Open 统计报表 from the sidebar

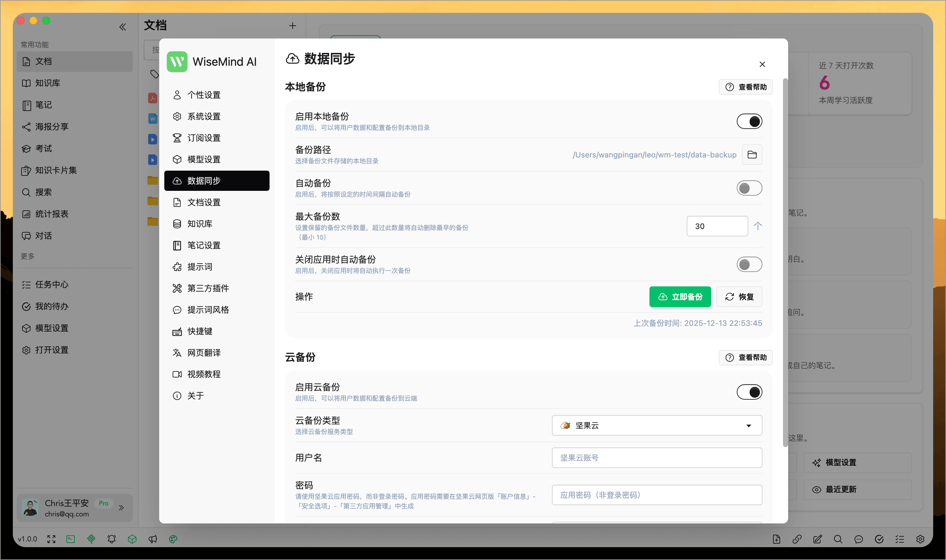pos(52,214)
